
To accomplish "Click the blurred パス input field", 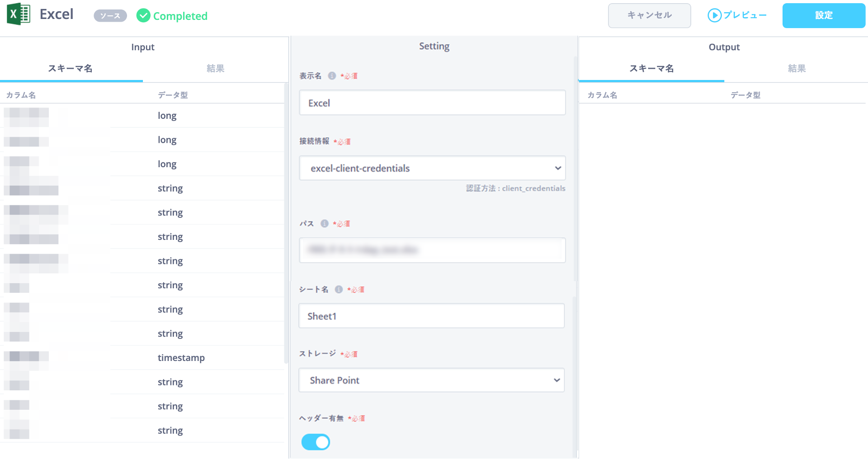I will click(432, 250).
